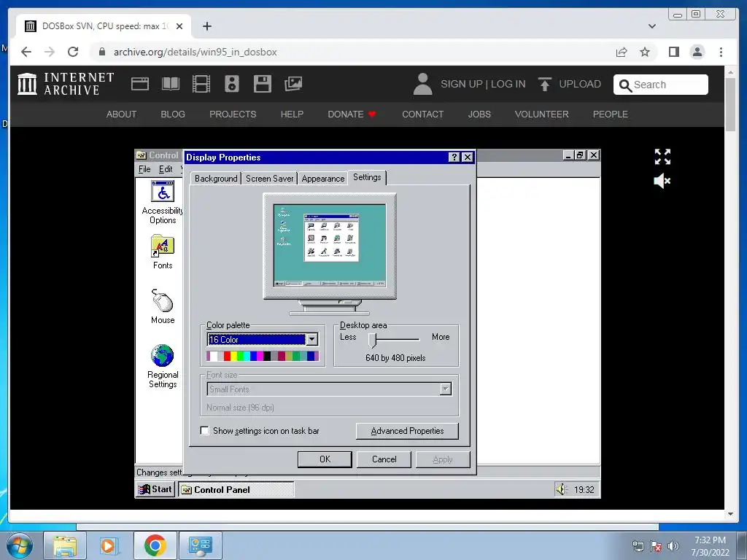Viewport: 747px width, 560px height.
Task: Click the Apply button
Action: [443, 459]
